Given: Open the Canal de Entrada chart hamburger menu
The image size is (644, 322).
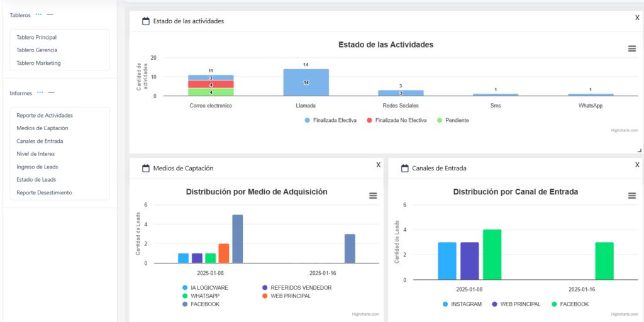Looking at the screenshot, I should pos(632,196).
